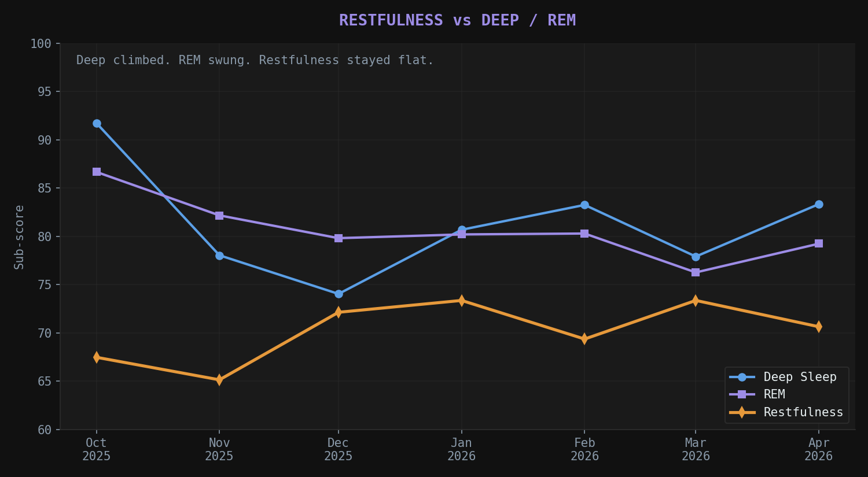Image resolution: width=868 pixels, height=477 pixels.
Task: Click the 'Mar 2026' x-axis label
Action: pyautogui.click(x=696, y=449)
